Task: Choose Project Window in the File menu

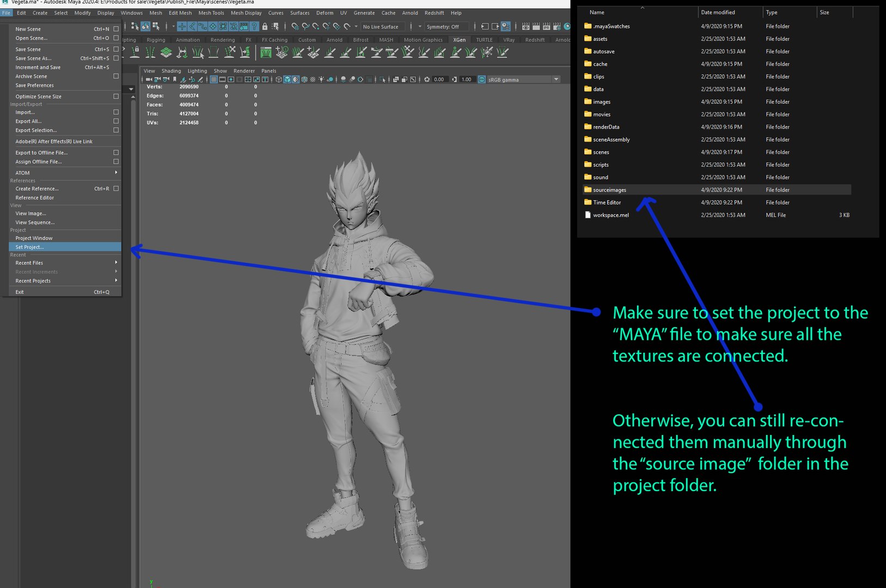Action: [x=65, y=238]
